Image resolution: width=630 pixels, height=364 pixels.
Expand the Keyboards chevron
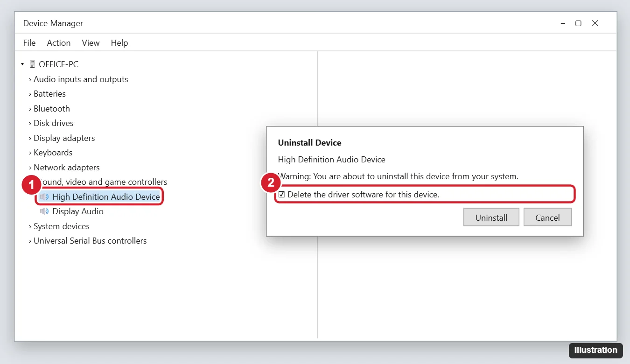tap(30, 153)
